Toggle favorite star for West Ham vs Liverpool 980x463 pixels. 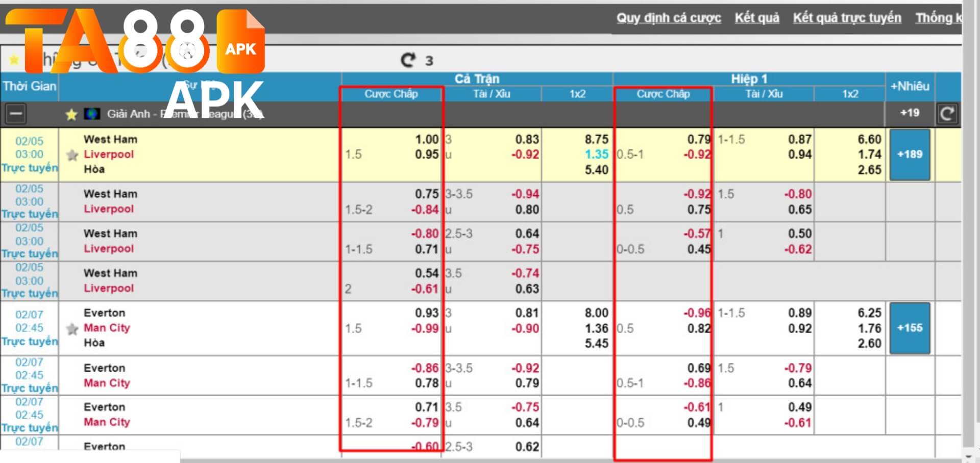click(72, 155)
